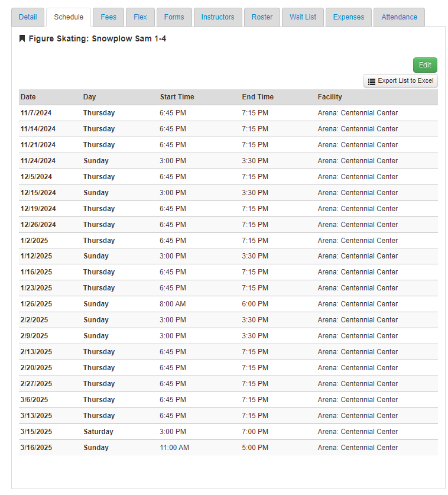Export schedule list to Excel

(401, 81)
